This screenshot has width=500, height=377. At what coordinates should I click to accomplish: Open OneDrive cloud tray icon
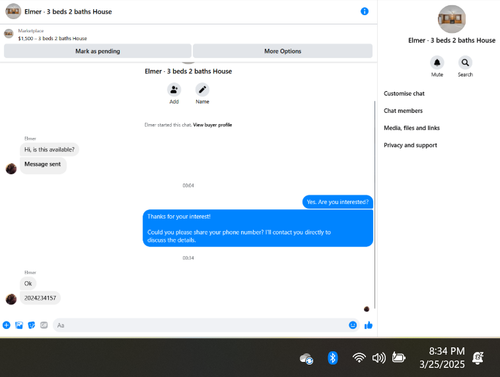click(306, 359)
